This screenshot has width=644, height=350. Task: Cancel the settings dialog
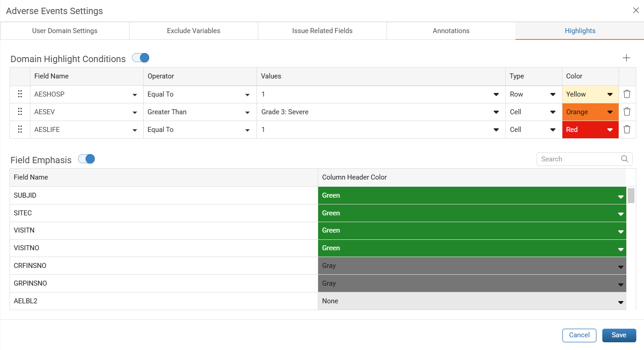click(579, 335)
